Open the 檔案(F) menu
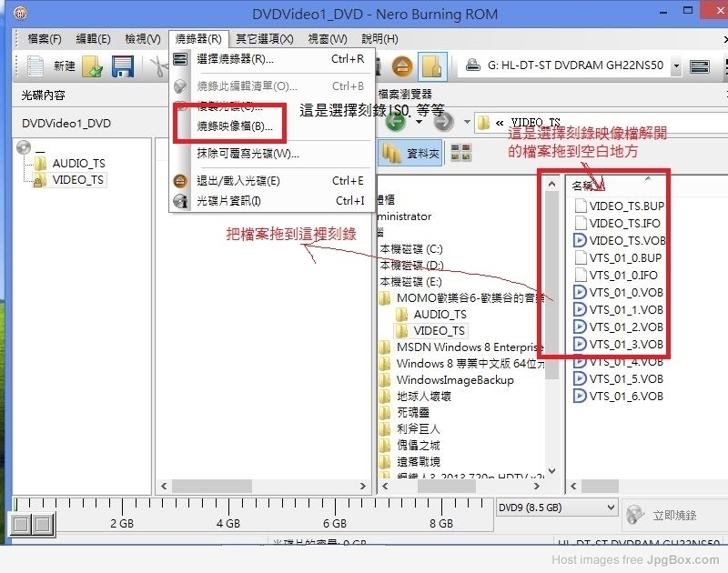The height and width of the screenshot is (573, 728). (x=45, y=39)
